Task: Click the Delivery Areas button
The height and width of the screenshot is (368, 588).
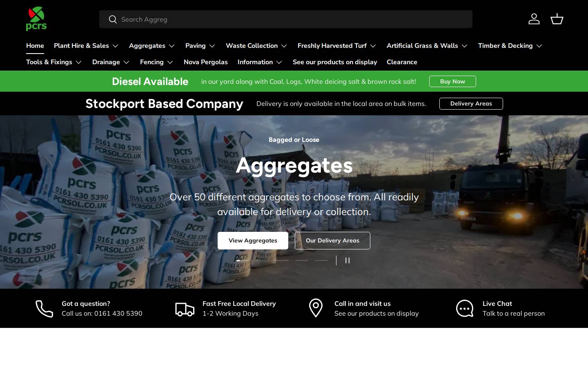Action: point(471,103)
